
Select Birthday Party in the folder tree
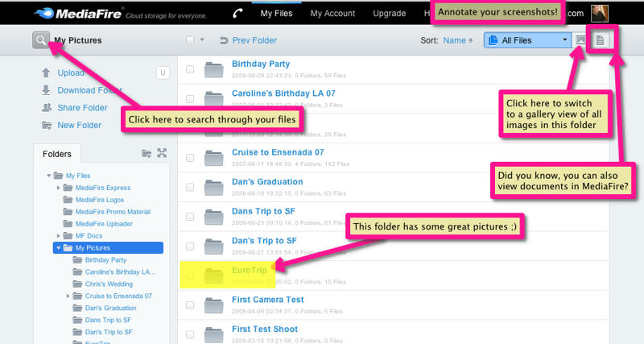[x=105, y=259]
